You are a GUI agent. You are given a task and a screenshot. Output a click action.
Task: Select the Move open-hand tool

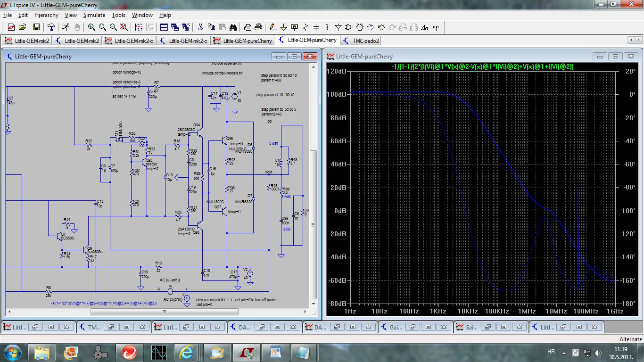tap(360, 27)
